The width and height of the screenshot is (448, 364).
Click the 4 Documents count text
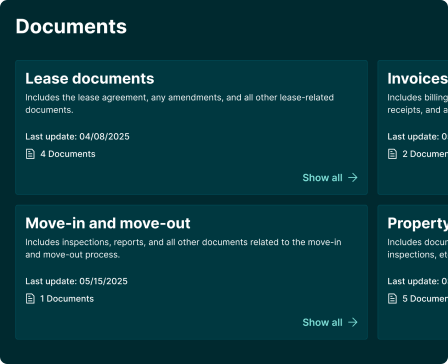68,154
